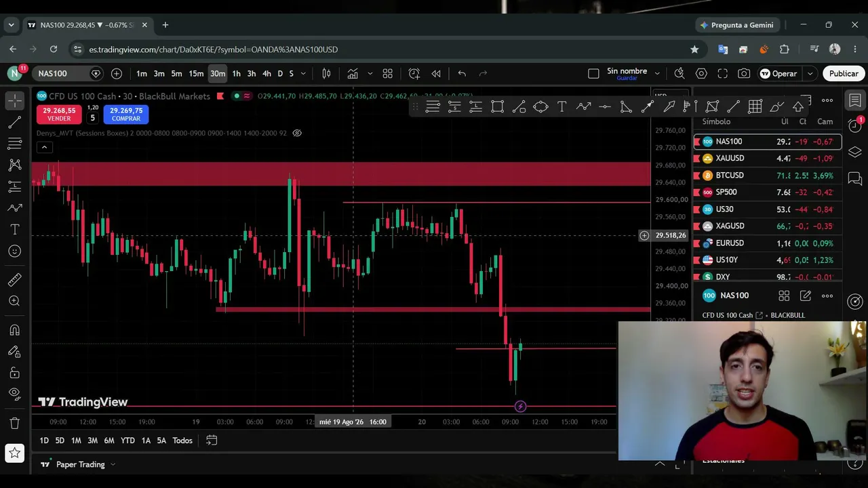The image size is (868, 488).
Task: Open the layout selector square icon
Action: click(x=593, y=73)
